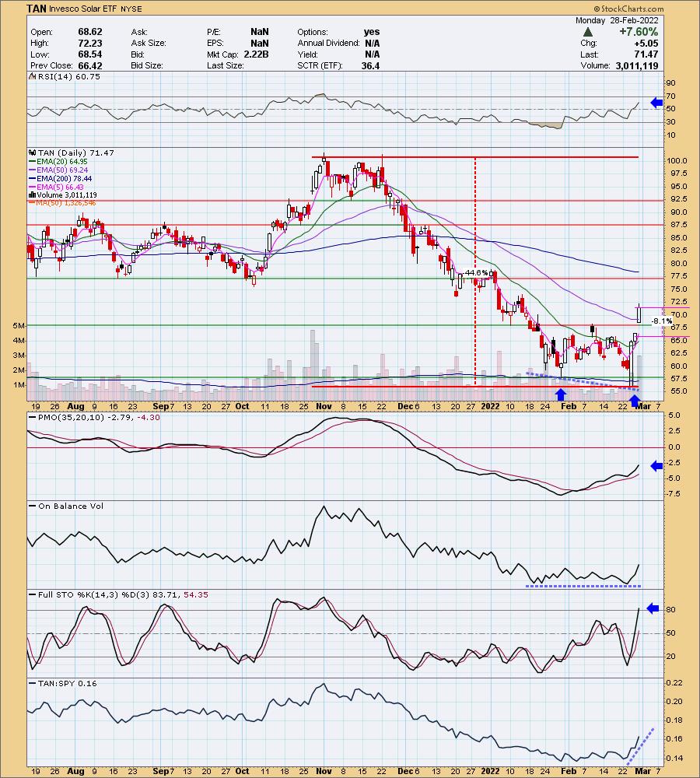
Task: Click the Mkt Cap value 2.22B
Action: click(256, 54)
